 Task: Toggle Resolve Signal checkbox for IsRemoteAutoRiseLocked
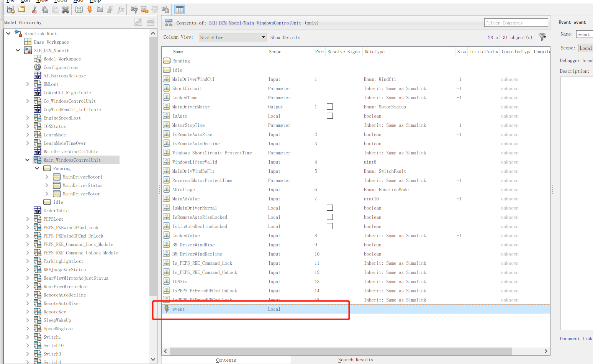330,217
